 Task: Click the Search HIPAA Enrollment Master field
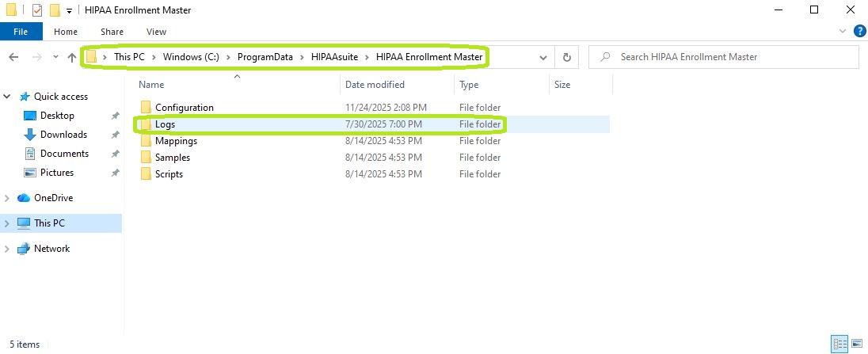[x=724, y=57]
